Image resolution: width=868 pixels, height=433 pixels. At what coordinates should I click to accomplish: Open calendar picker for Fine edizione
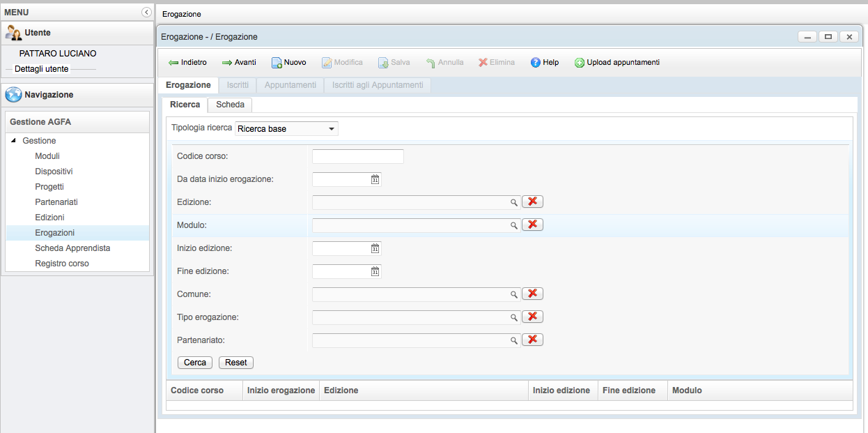click(375, 271)
